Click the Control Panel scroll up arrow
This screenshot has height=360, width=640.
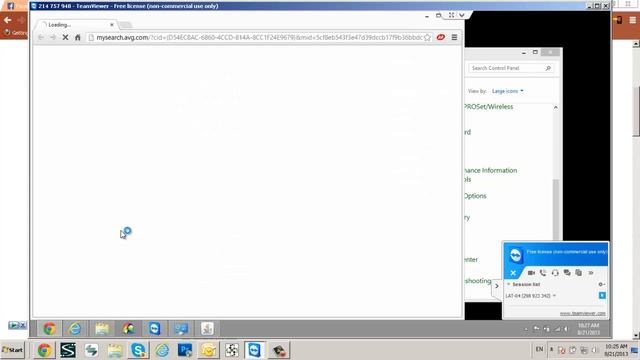pos(556,107)
